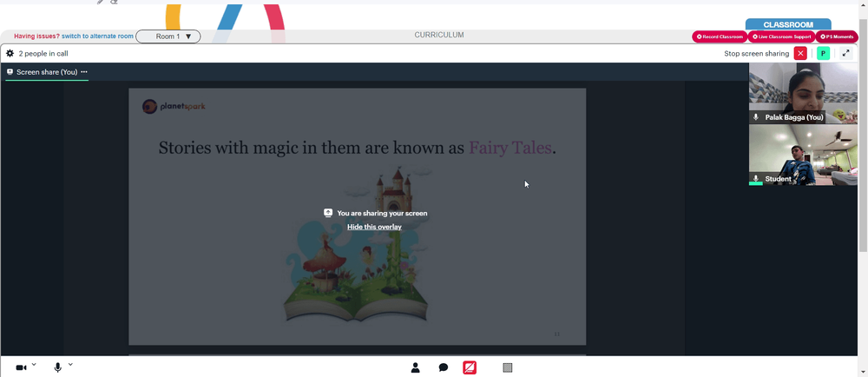
Task: Expand camera options chevron
Action: pyautogui.click(x=34, y=364)
